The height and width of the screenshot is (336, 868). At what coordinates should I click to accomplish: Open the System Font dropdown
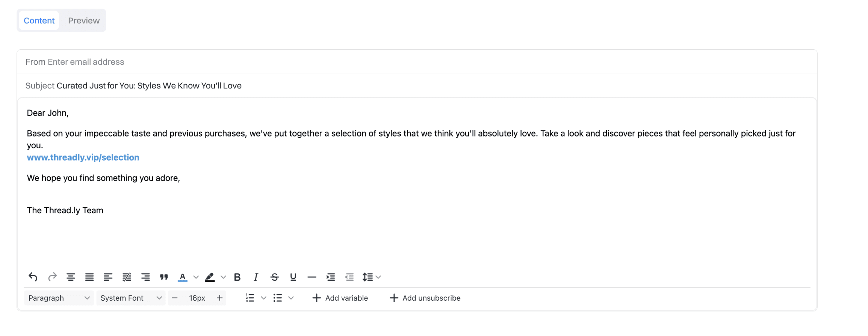pos(131,298)
